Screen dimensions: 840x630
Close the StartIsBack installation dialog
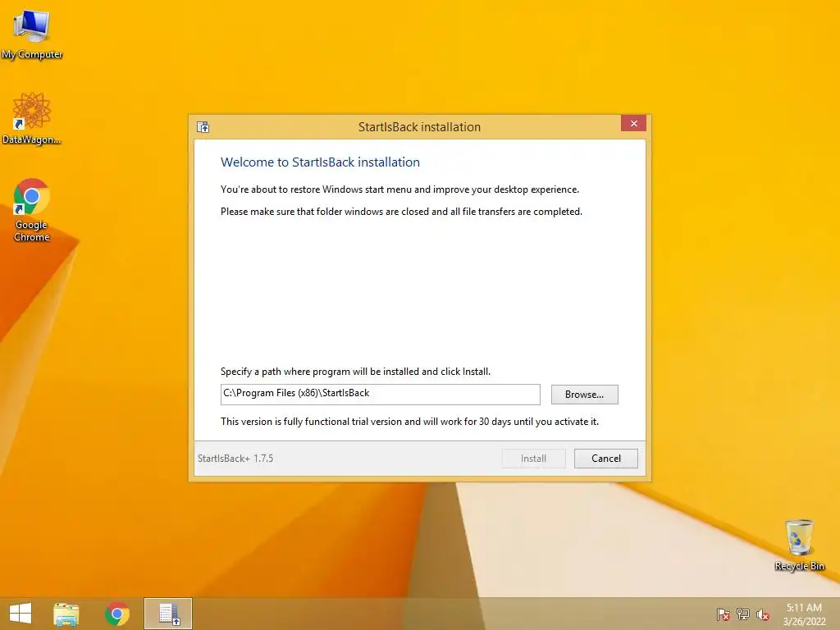click(634, 124)
